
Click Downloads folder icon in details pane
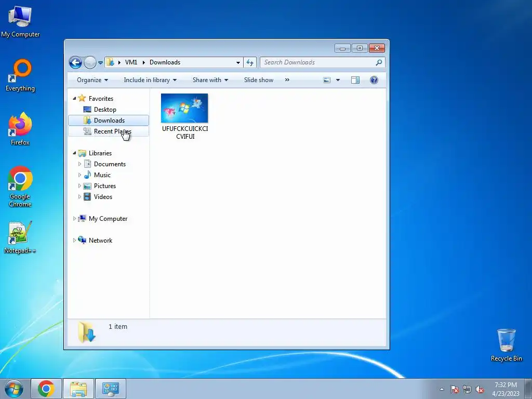[87, 332]
